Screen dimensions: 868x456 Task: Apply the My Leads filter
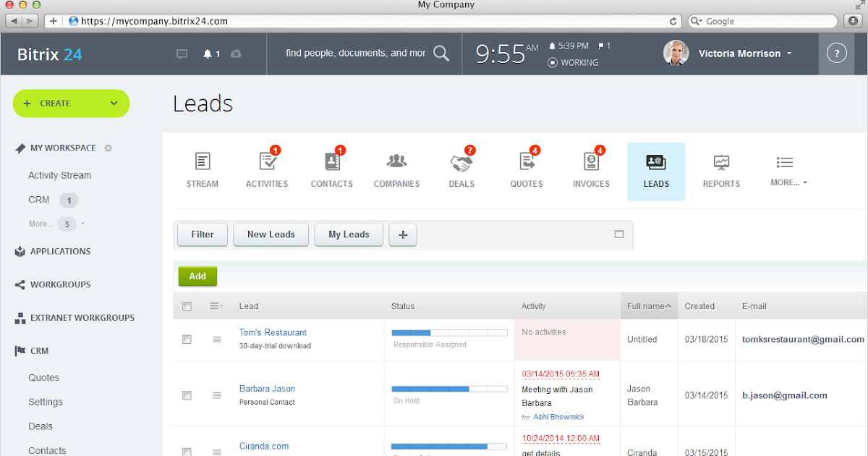click(349, 235)
